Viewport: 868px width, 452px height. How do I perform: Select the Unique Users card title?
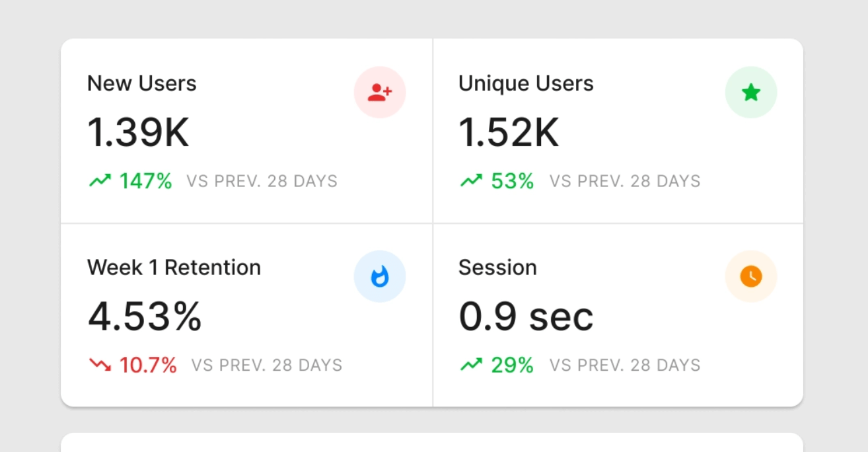(x=526, y=84)
